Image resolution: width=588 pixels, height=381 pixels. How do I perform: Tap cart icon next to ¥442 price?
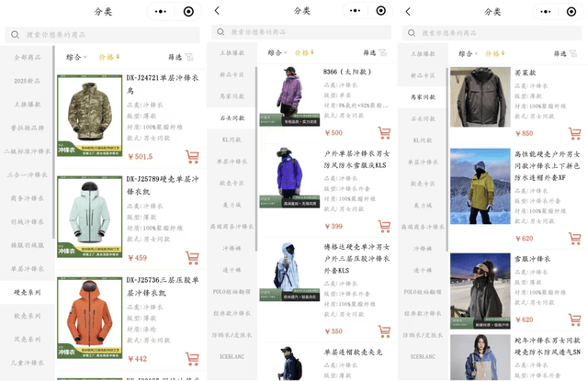click(192, 359)
